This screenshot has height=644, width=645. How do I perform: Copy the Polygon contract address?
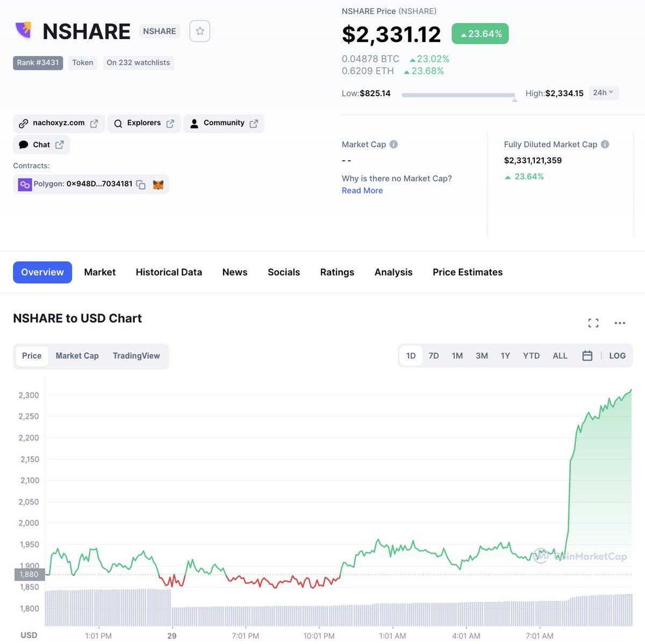(x=141, y=184)
